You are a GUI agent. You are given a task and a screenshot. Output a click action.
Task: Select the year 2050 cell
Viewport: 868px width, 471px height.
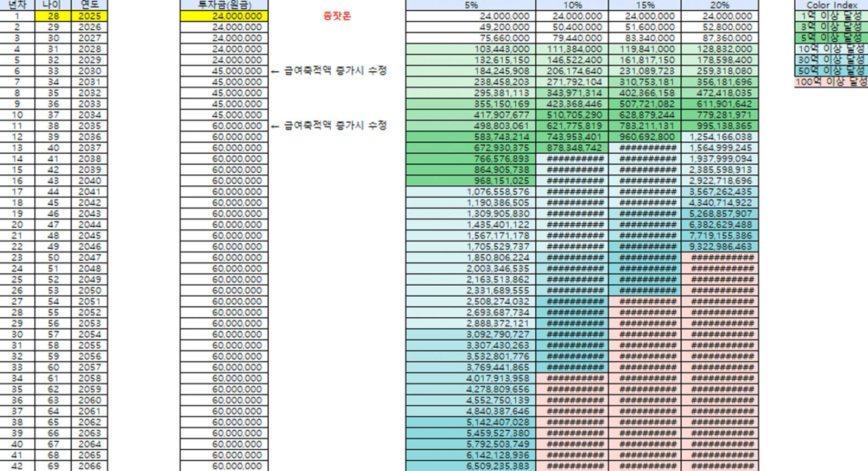click(89, 290)
